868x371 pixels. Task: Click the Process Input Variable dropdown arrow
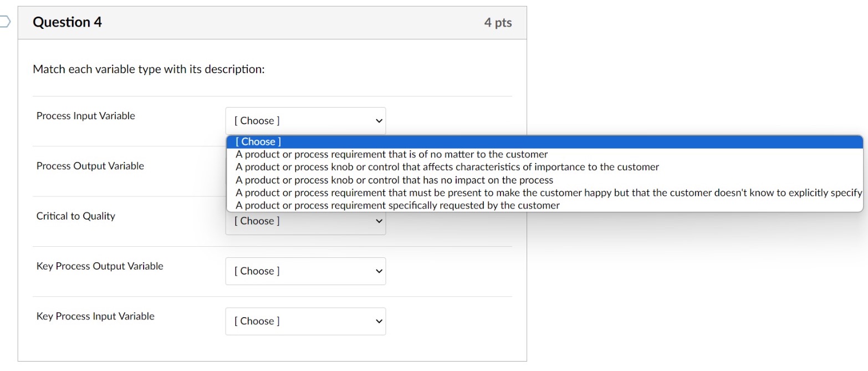[x=379, y=121]
